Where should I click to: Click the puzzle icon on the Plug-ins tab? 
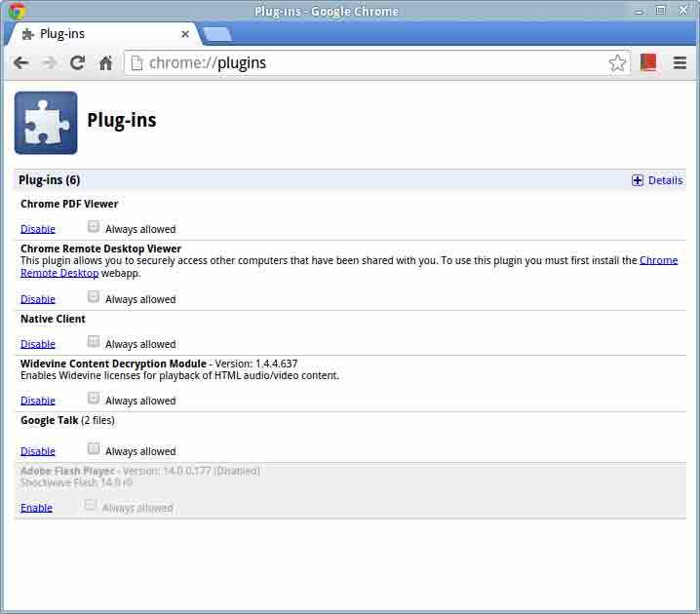pyautogui.click(x=28, y=34)
